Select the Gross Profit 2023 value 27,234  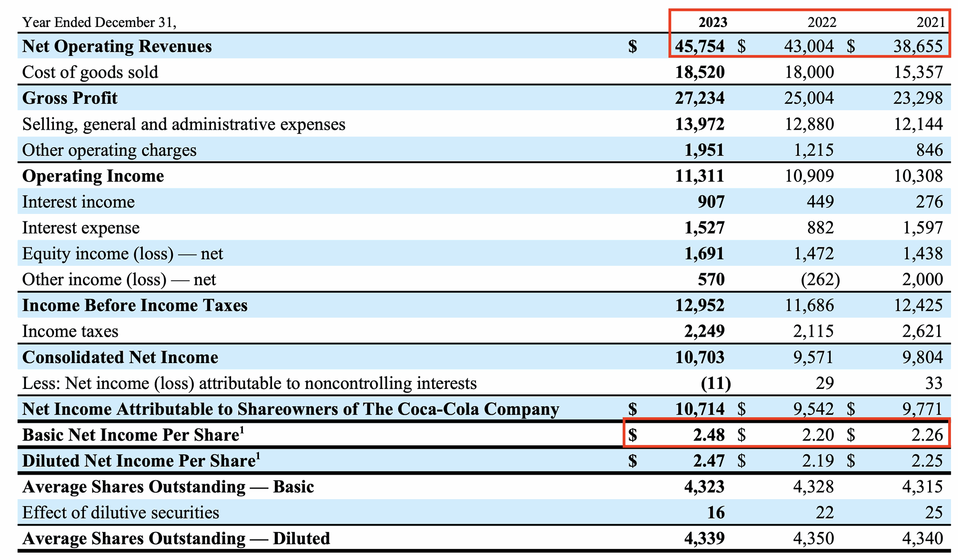pos(700,98)
